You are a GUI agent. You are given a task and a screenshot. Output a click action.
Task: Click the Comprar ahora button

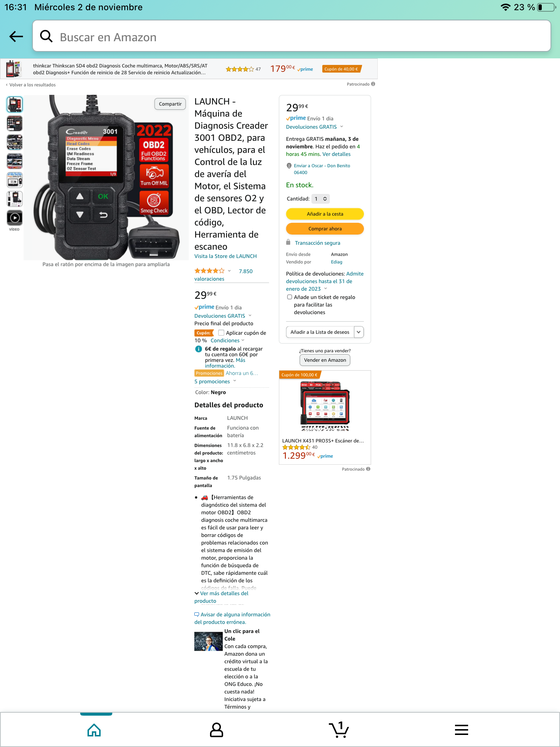(325, 229)
